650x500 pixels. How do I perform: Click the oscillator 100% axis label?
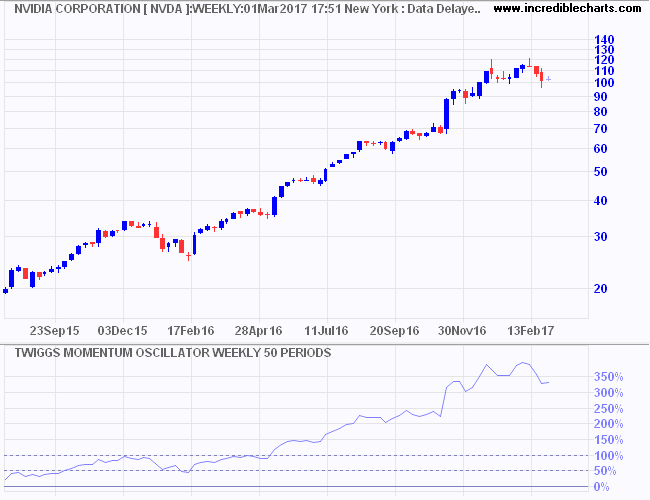(608, 456)
